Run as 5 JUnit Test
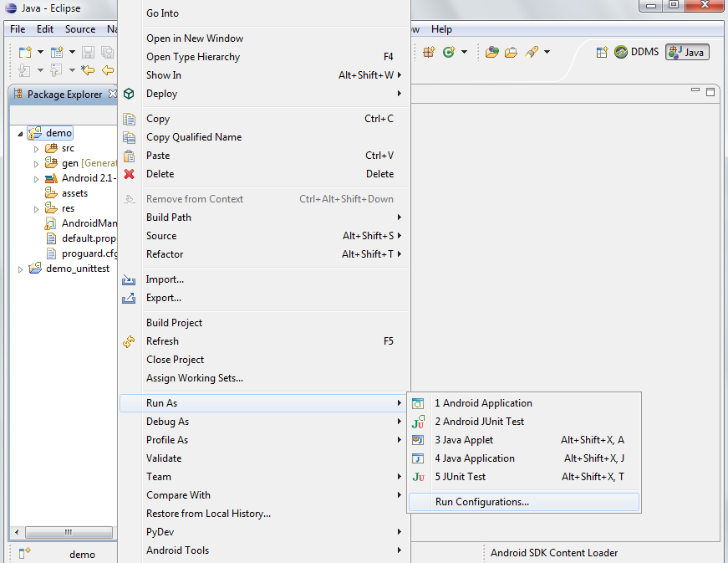728x563 pixels. [x=524, y=477]
